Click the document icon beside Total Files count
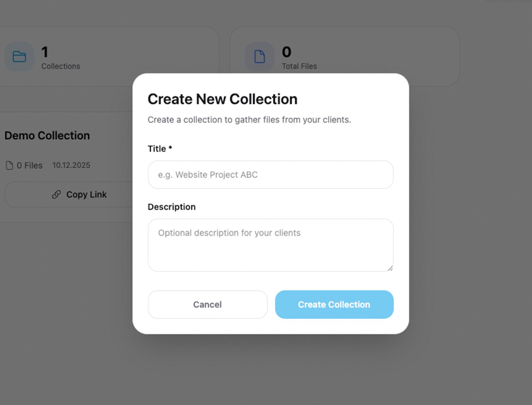Image resolution: width=532 pixels, height=405 pixels. pos(259,57)
